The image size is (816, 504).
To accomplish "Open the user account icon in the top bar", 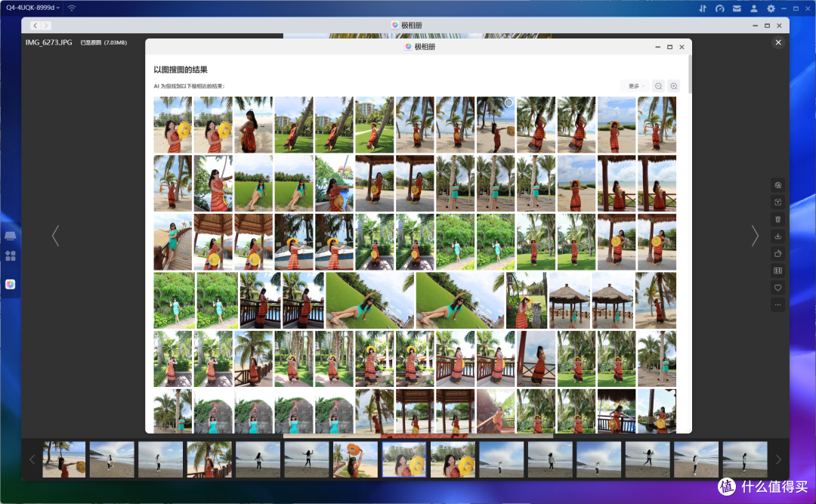I will [753, 8].
